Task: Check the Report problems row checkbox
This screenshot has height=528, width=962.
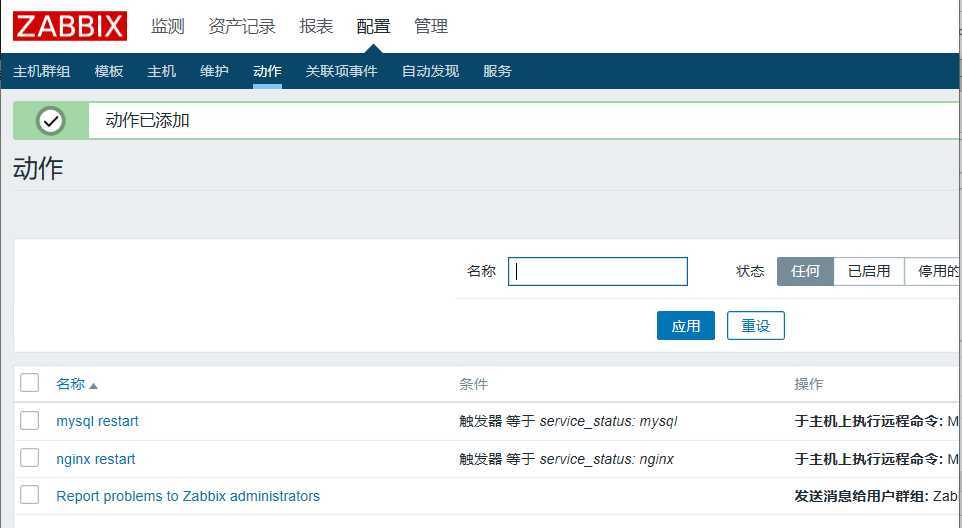Action: pyautogui.click(x=29, y=495)
